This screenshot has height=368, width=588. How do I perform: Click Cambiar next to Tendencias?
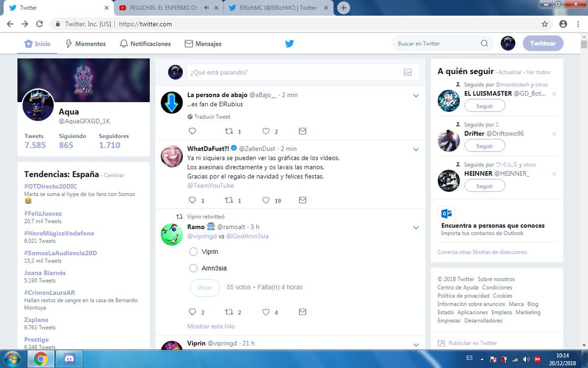(114, 175)
